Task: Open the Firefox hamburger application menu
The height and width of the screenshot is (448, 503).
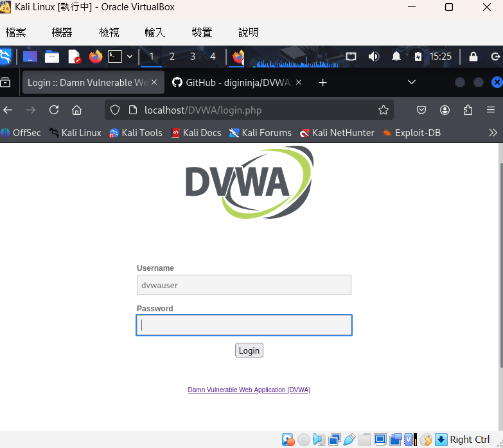Action: pyautogui.click(x=491, y=110)
